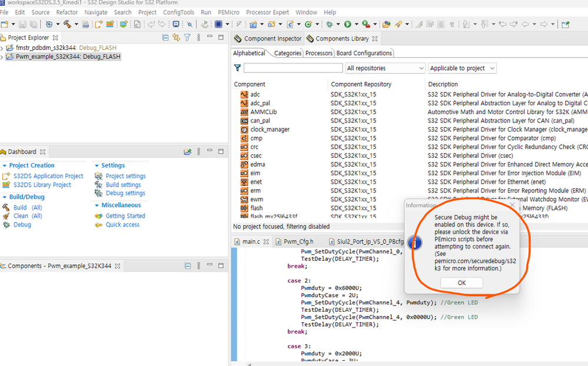The height and width of the screenshot is (366, 588).
Task: Click the hammer Build icon in the main toolbar
Action: coord(68,24)
